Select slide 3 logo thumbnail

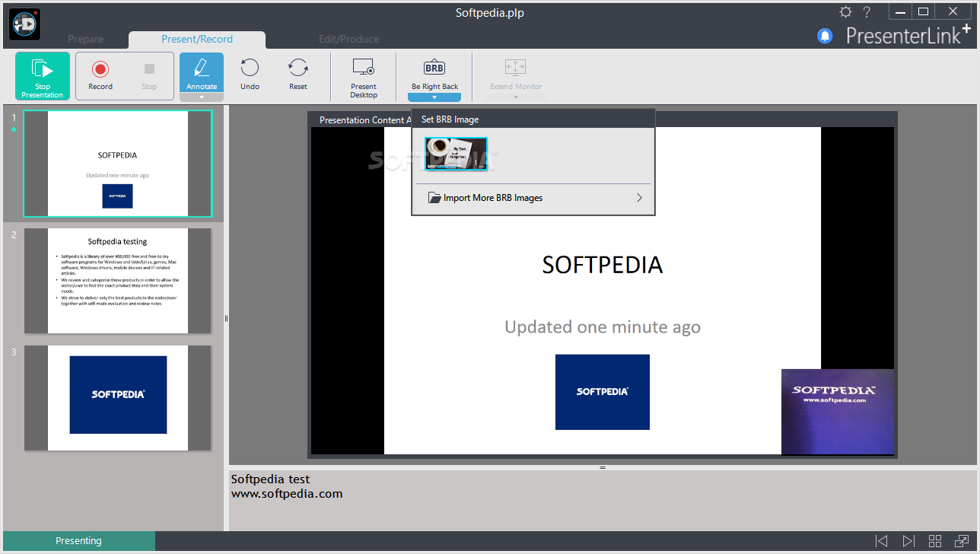[118, 398]
